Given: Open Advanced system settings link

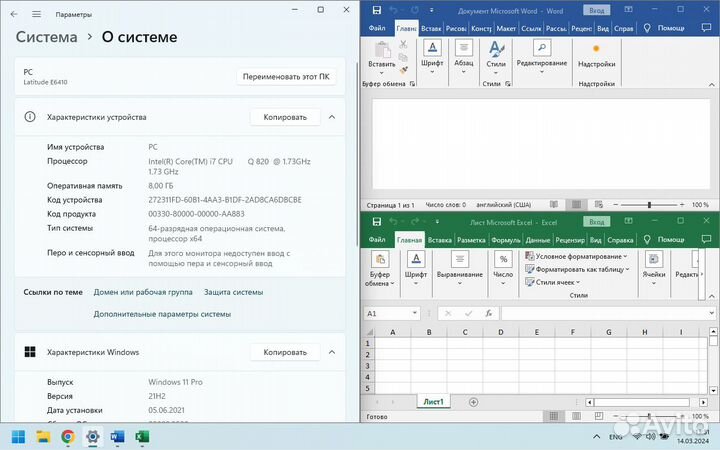Looking at the screenshot, I should click(x=162, y=314).
